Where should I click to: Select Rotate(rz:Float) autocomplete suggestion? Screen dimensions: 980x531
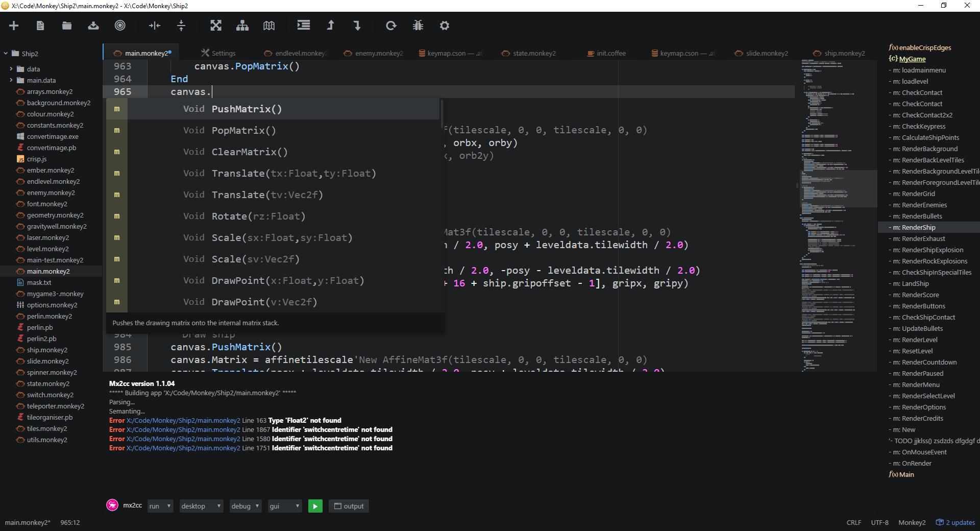click(258, 216)
